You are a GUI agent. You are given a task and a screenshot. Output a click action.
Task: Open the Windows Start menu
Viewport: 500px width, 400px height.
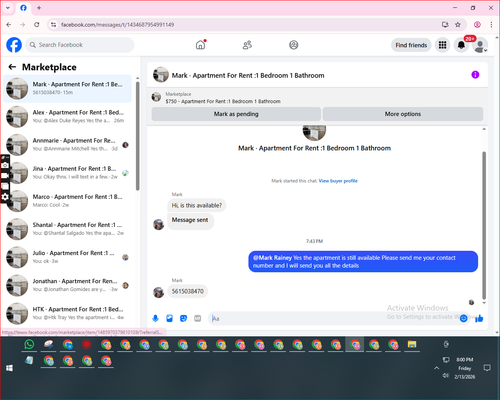coord(9,368)
